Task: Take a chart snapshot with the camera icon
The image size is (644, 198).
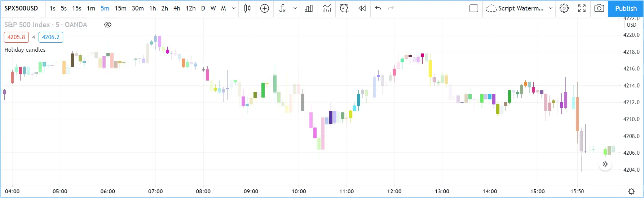Action: (599, 8)
